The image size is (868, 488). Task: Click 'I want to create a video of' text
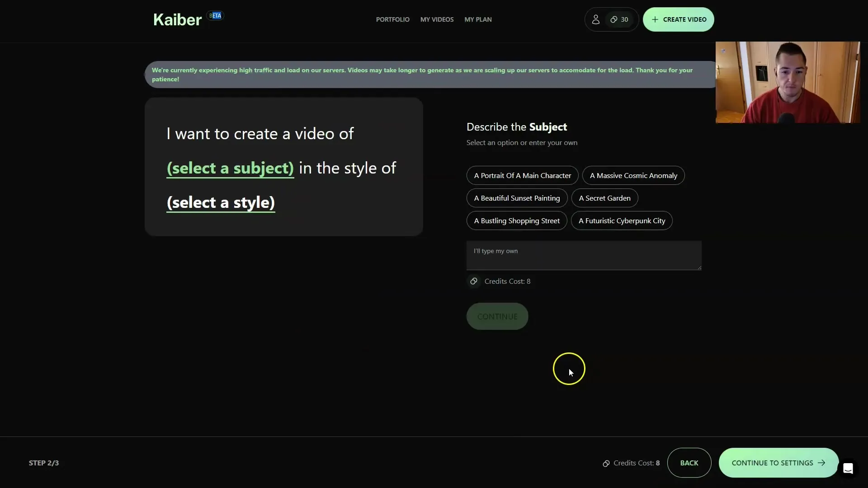[x=260, y=134]
